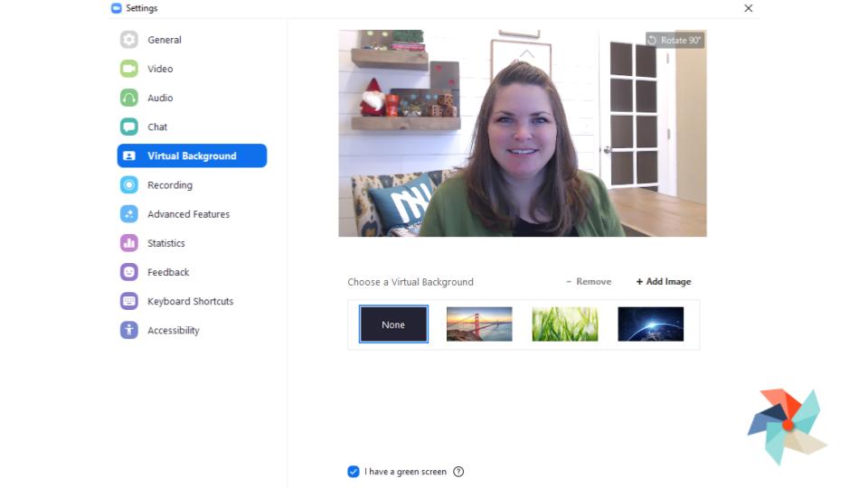Open Feedback label
This screenshot has width=868, height=488.
(168, 272)
